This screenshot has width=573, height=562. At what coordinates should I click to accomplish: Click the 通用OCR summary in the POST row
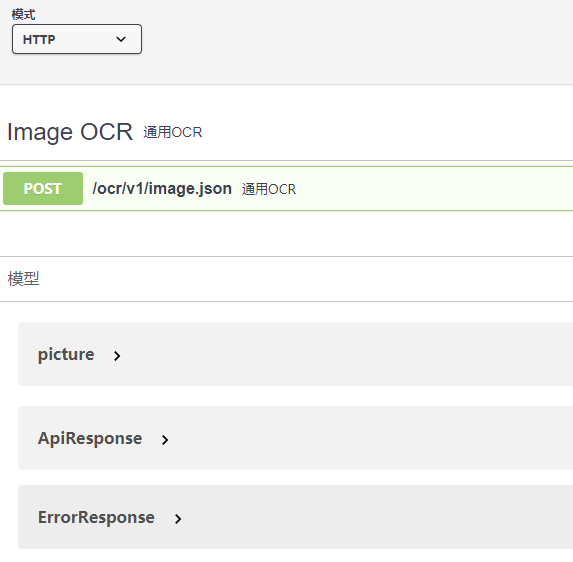coord(269,189)
